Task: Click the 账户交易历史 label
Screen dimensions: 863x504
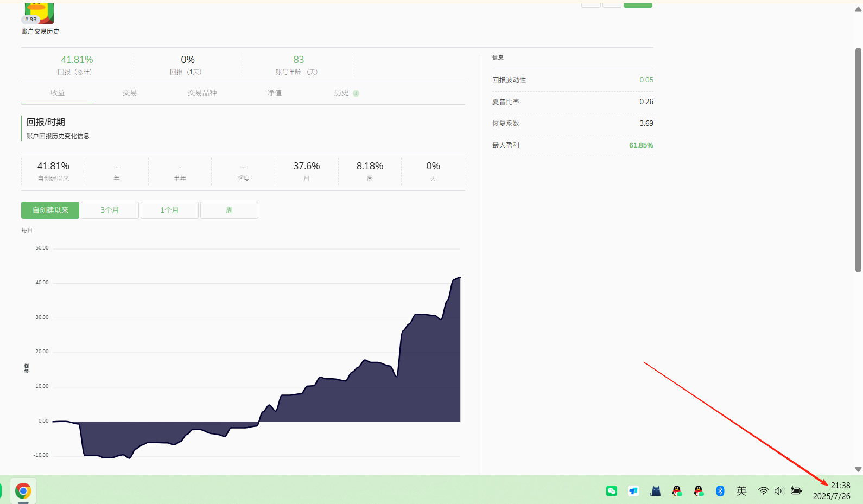Action: pyautogui.click(x=40, y=31)
